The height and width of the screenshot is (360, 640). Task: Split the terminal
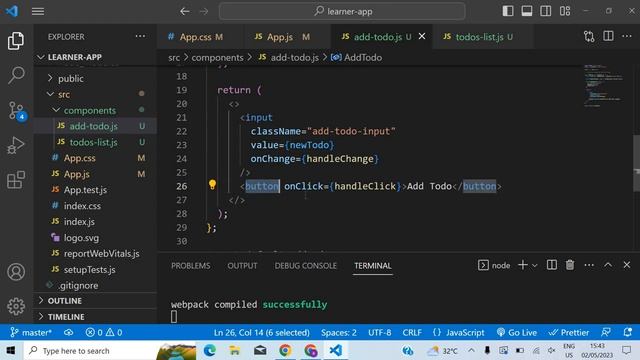click(551, 265)
